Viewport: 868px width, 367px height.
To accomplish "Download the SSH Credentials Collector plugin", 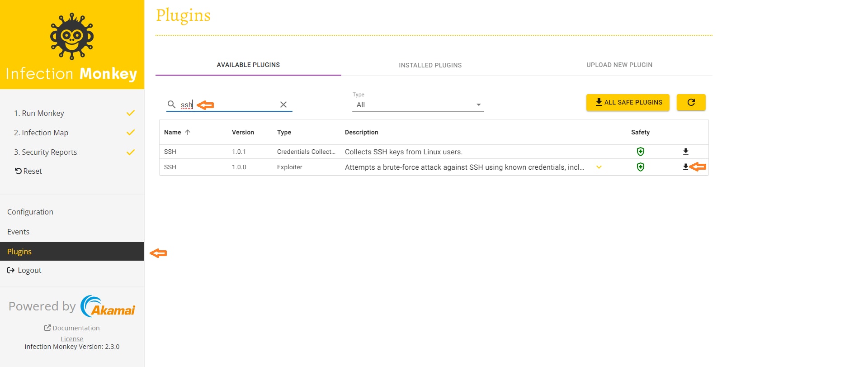I will 685,152.
